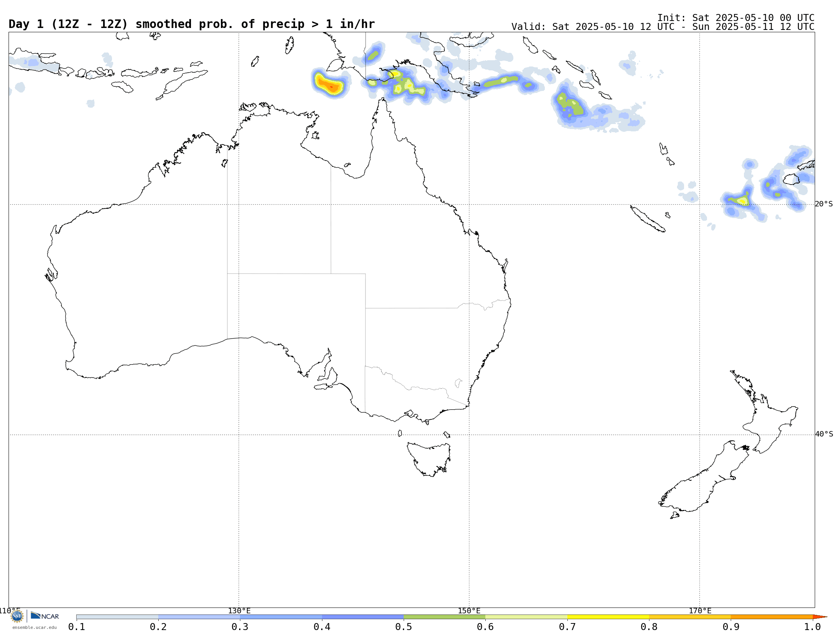Viewport: 840px width, 632px height.
Task: Pick the gold 0.8–0.9 colorbar segment
Action: (x=690, y=617)
